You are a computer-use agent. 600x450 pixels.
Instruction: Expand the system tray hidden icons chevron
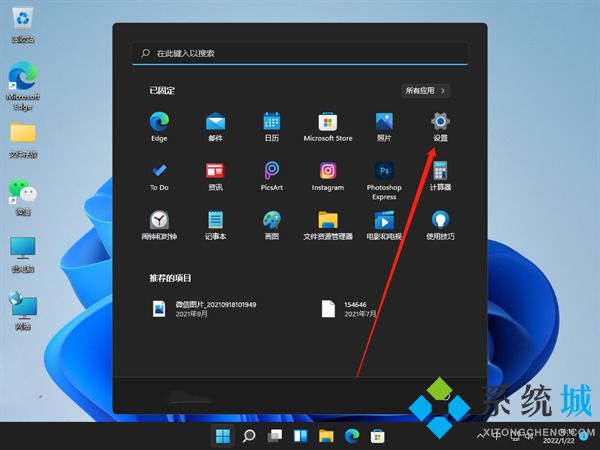481,436
